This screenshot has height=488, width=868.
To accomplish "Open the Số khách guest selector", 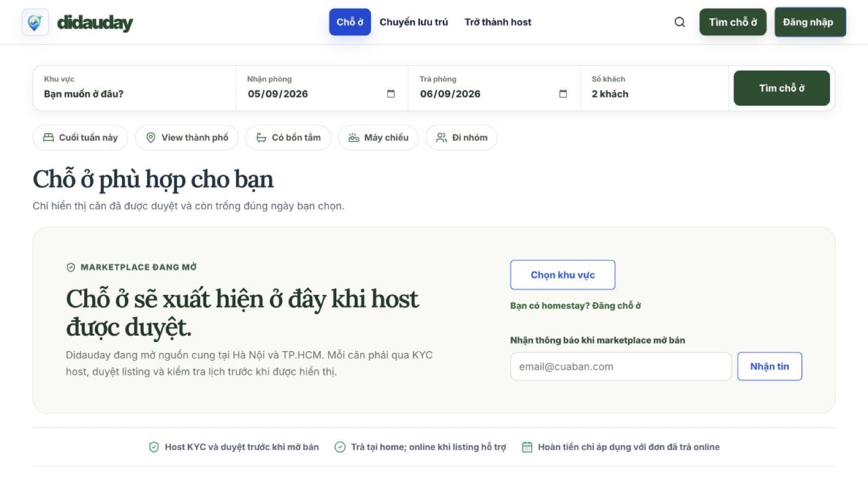I will pyautogui.click(x=654, y=88).
